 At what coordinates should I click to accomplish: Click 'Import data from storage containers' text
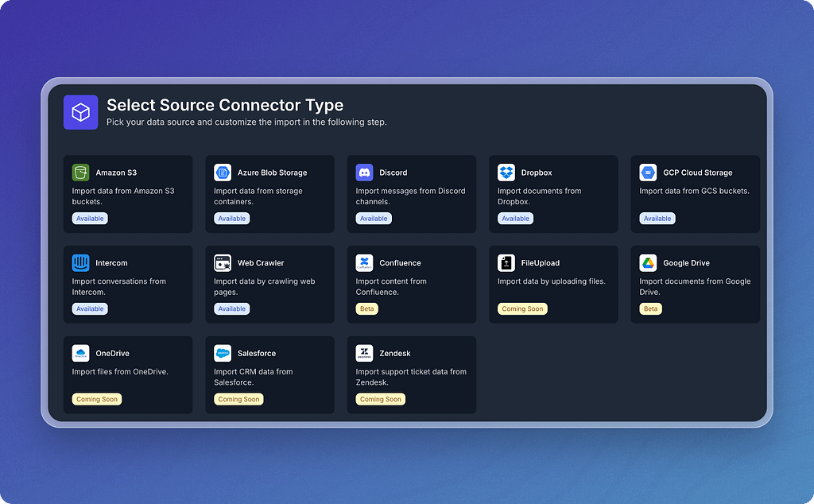pyautogui.click(x=258, y=196)
